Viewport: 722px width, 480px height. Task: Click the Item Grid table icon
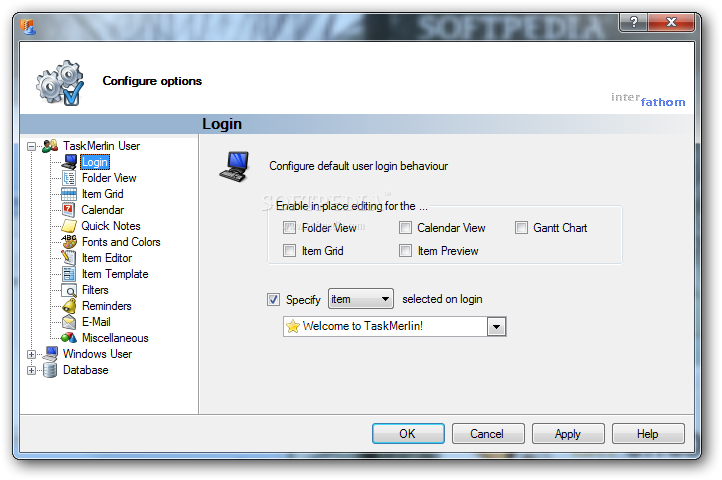pos(69,194)
